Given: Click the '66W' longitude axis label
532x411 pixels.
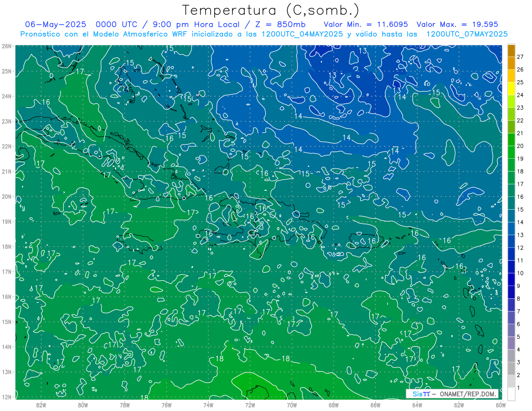Looking at the screenshot, I should [x=376, y=405].
